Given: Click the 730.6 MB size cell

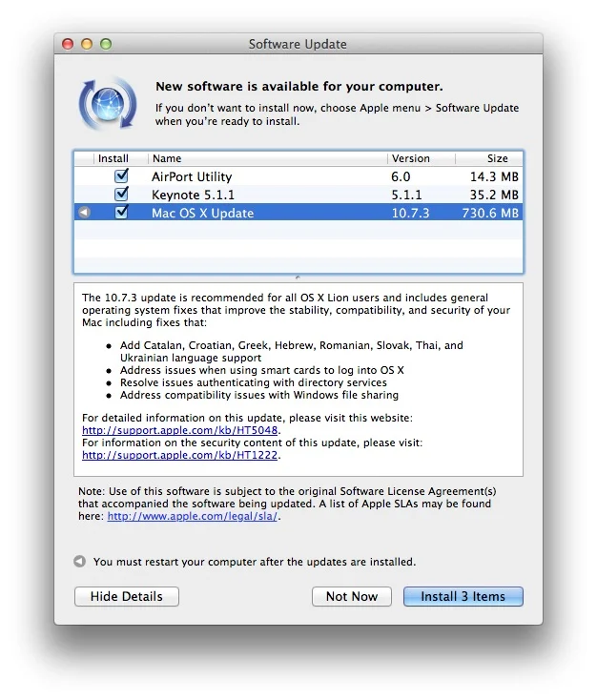Looking at the screenshot, I should (490, 214).
